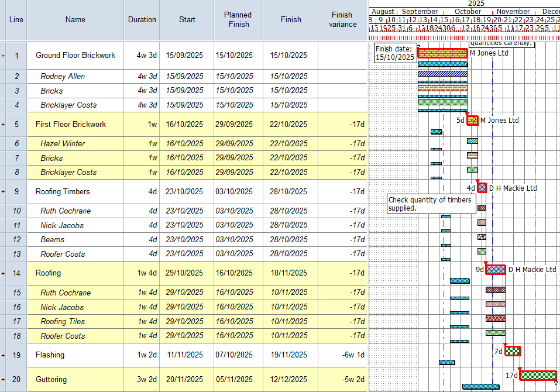Click the First Floor Brickwork 5d bar

pos(472,121)
